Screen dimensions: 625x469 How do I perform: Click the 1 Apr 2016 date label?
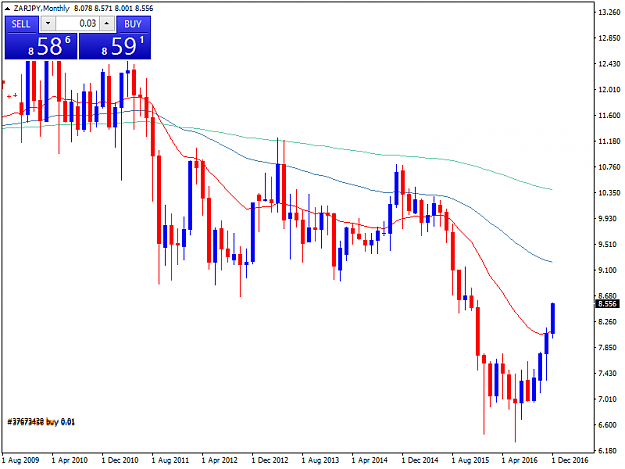tap(519, 460)
